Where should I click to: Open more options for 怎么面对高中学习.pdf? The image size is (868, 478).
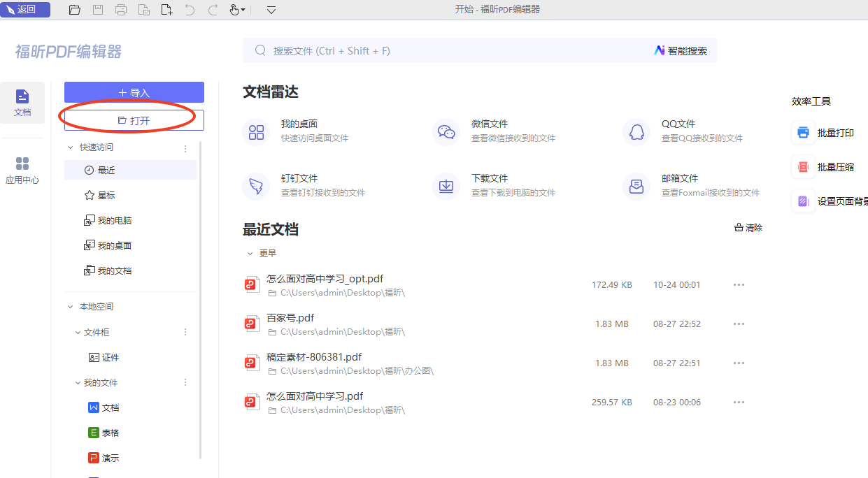pyautogui.click(x=739, y=403)
